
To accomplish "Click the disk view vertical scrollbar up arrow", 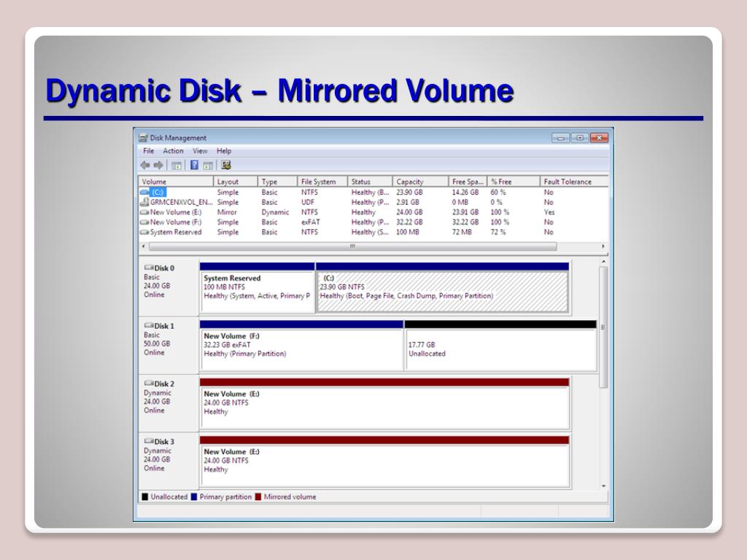I will (x=603, y=262).
